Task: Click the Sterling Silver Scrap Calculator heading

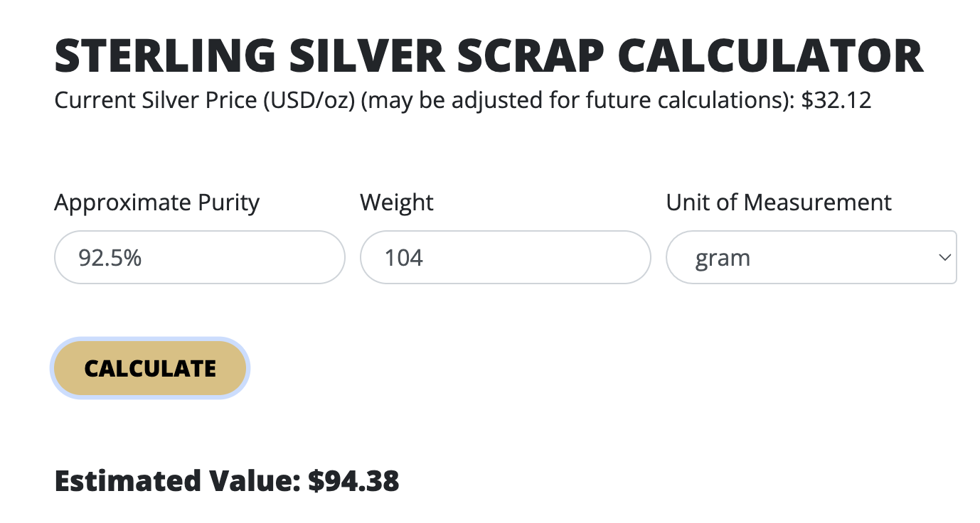Action: pyautogui.click(x=489, y=56)
